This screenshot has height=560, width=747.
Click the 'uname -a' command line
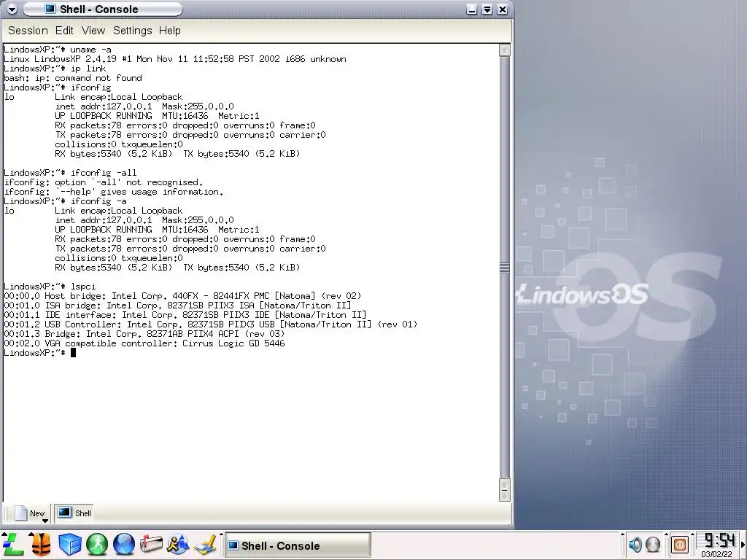pyautogui.click(x=58, y=50)
